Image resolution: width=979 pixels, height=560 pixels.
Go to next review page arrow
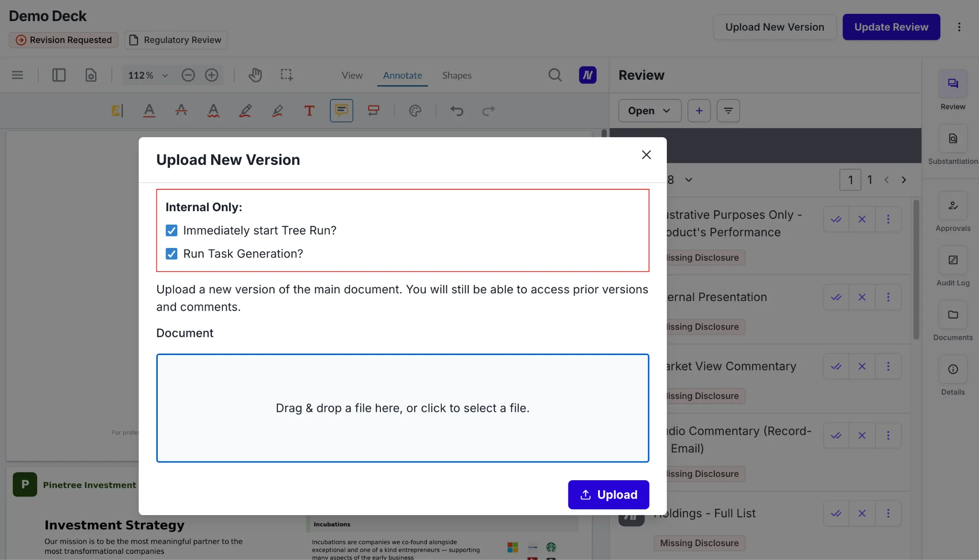tap(903, 180)
